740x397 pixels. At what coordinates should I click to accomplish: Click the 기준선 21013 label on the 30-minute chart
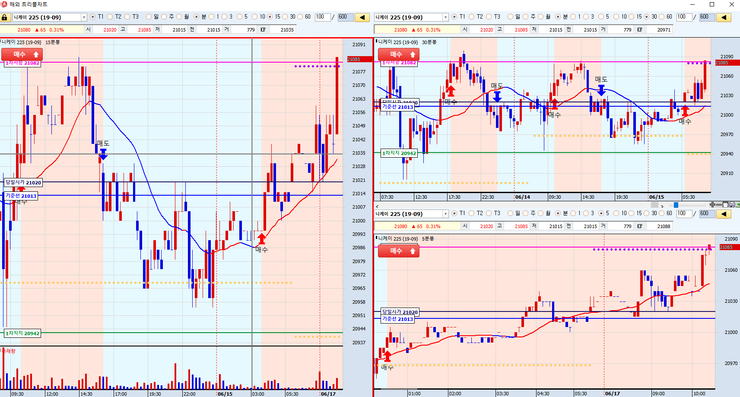point(397,107)
